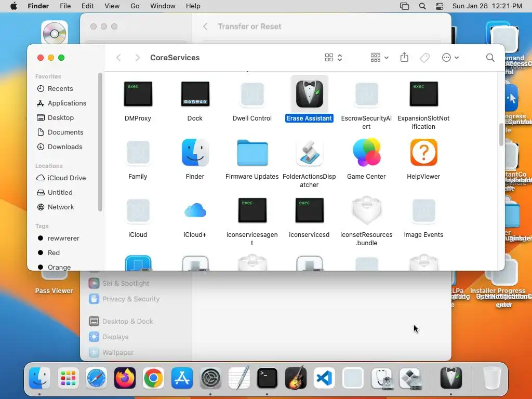Select the iconservicesd executable
Viewport: 532px width, 399px height.
[x=310, y=210]
